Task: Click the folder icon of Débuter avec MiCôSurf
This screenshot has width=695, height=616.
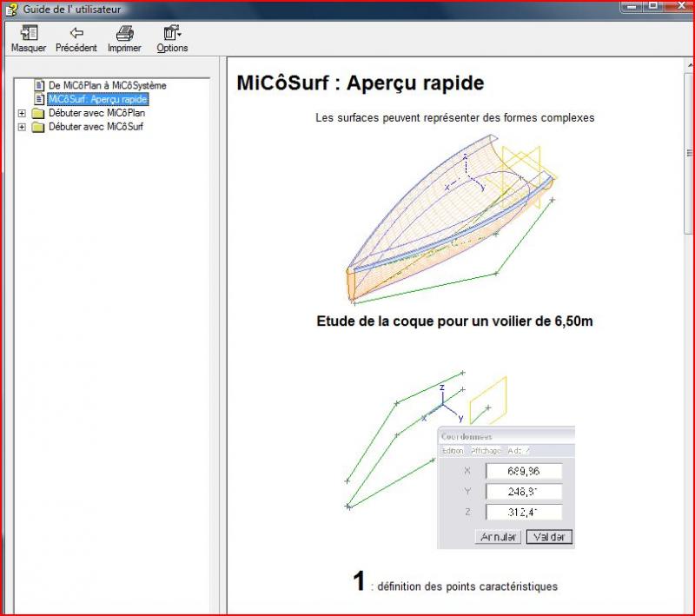Action: tap(38, 127)
